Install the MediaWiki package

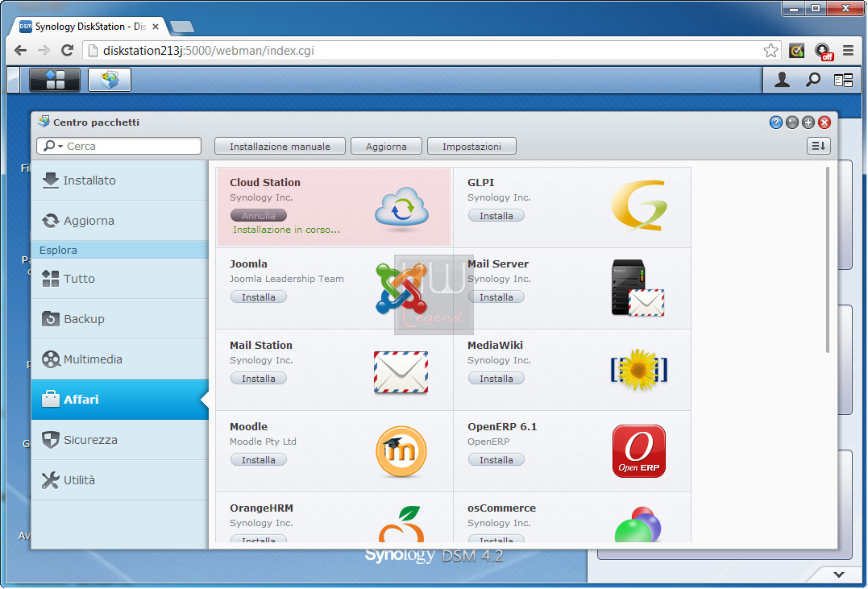pos(496,378)
